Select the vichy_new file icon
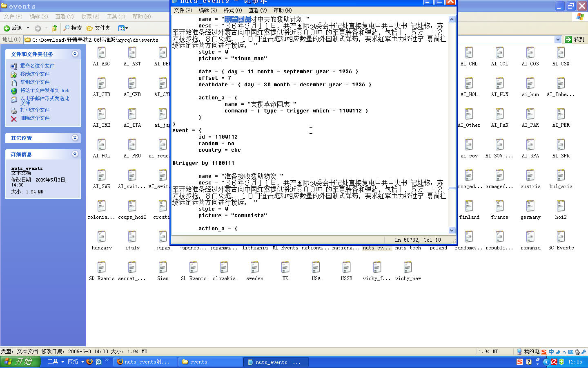The height and width of the screenshot is (368, 588). [408, 268]
